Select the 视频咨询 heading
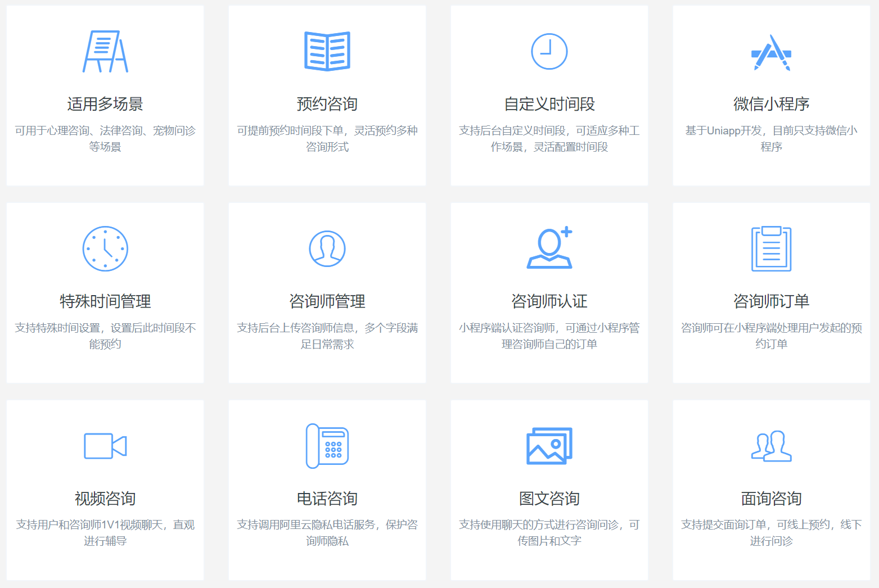 [105, 499]
